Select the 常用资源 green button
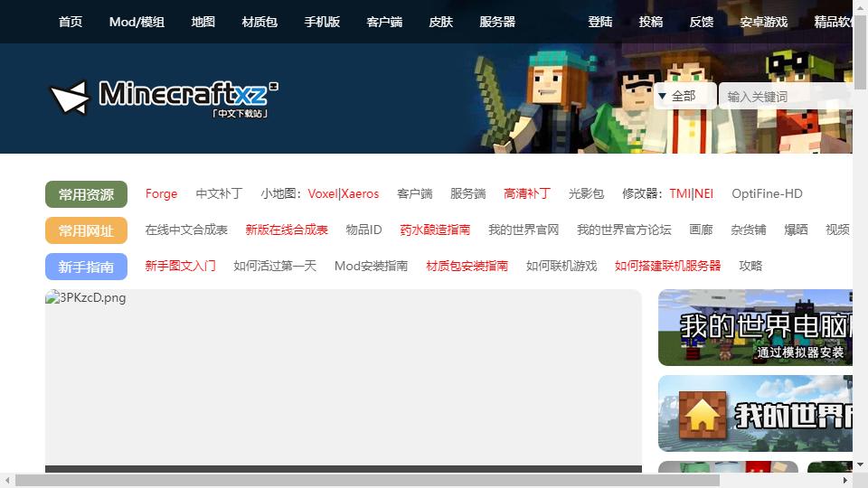Screen dimensions: 868x488 87,194
